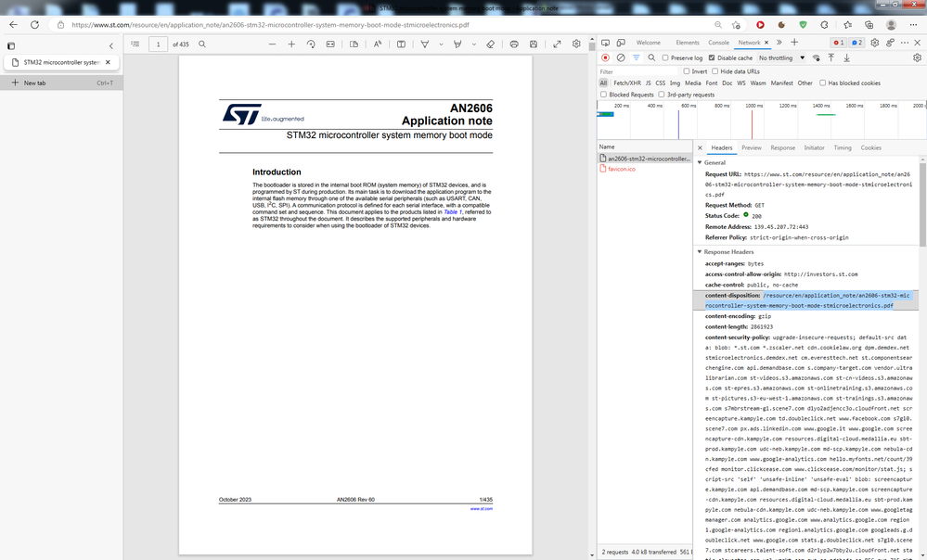This screenshot has height=560, width=927.
Task: Check Blocked Requests checkbox
Action: [x=603, y=95]
